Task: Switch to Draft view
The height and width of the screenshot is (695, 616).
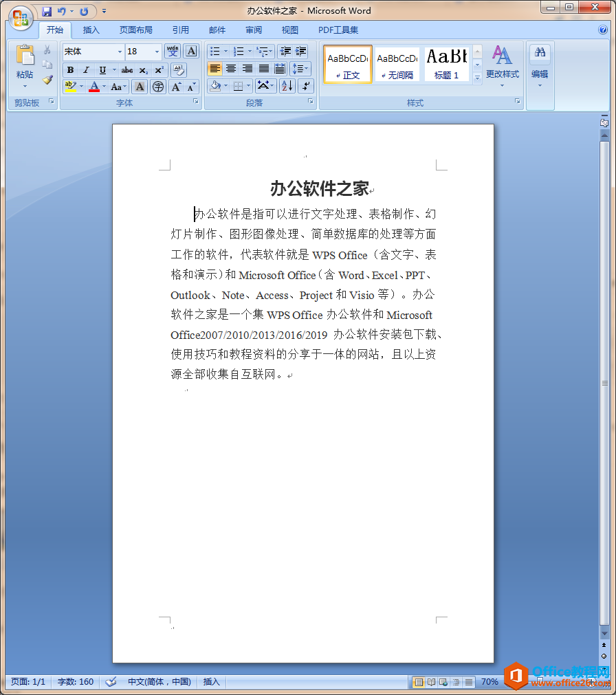Action: click(468, 682)
